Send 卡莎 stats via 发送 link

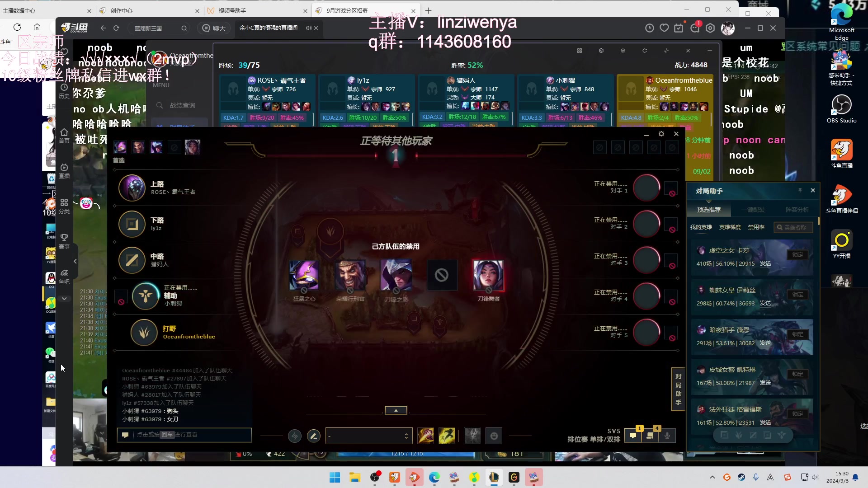coord(765,263)
